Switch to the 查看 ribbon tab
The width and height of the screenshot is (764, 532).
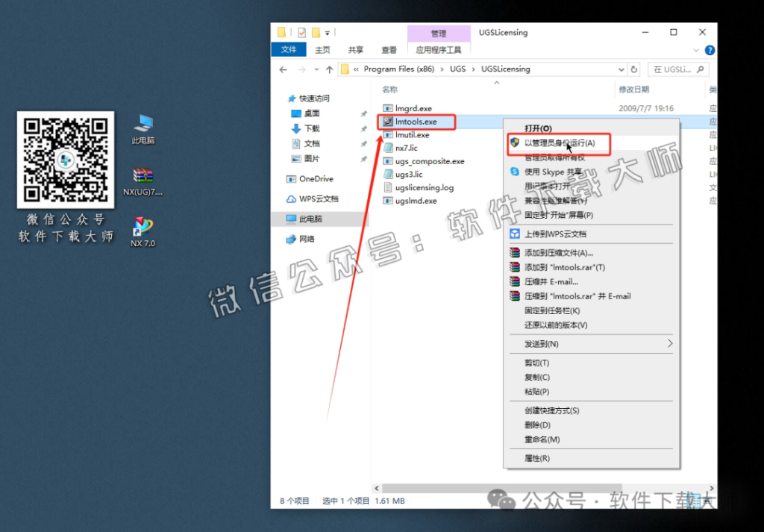389,50
